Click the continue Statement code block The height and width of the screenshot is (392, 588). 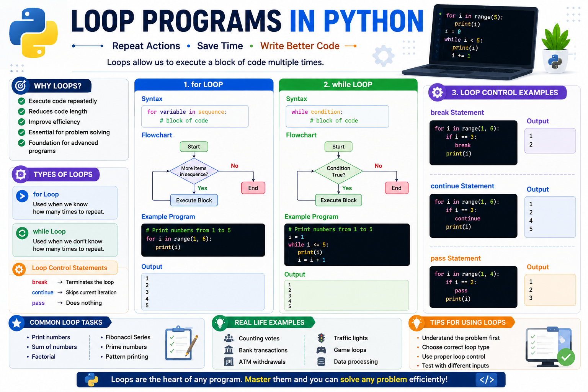click(474, 216)
